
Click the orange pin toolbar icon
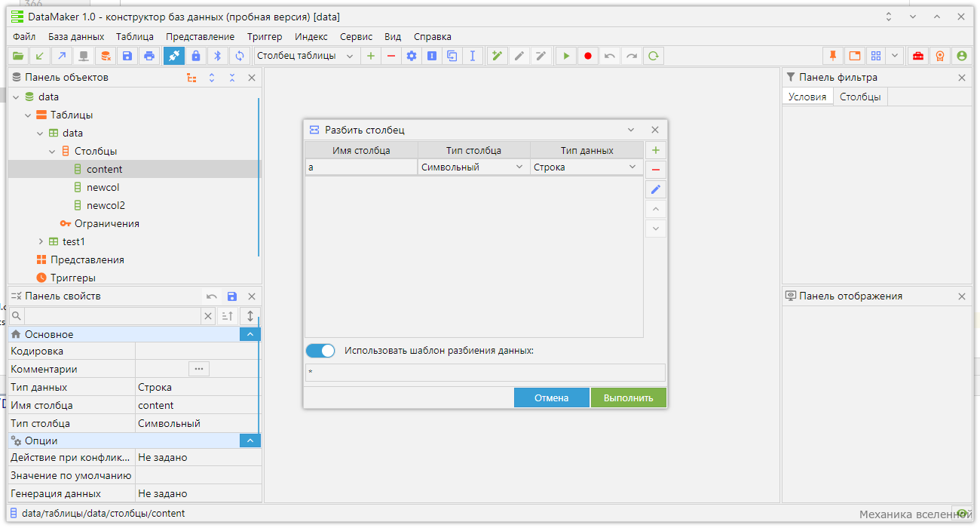[833, 56]
